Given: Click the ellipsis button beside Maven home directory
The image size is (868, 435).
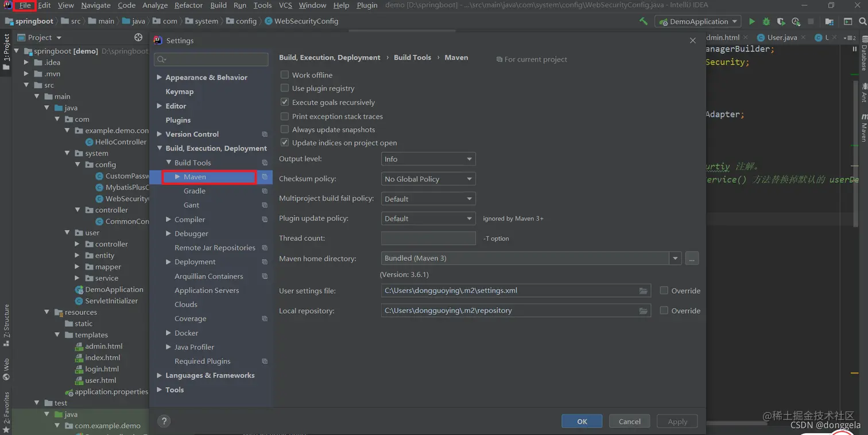Looking at the screenshot, I should (x=692, y=259).
